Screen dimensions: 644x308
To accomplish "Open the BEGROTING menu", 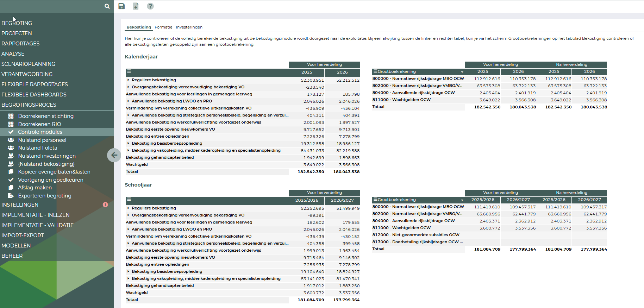I will (17, 23).
